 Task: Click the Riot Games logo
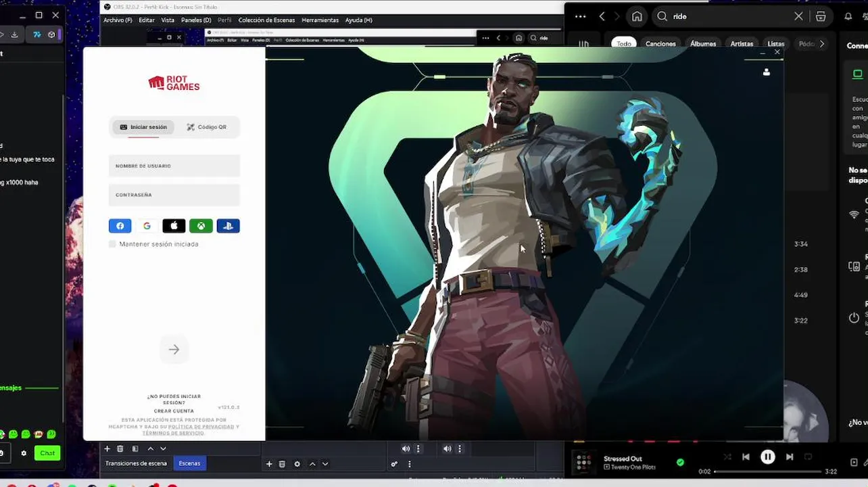click(174, 83)
